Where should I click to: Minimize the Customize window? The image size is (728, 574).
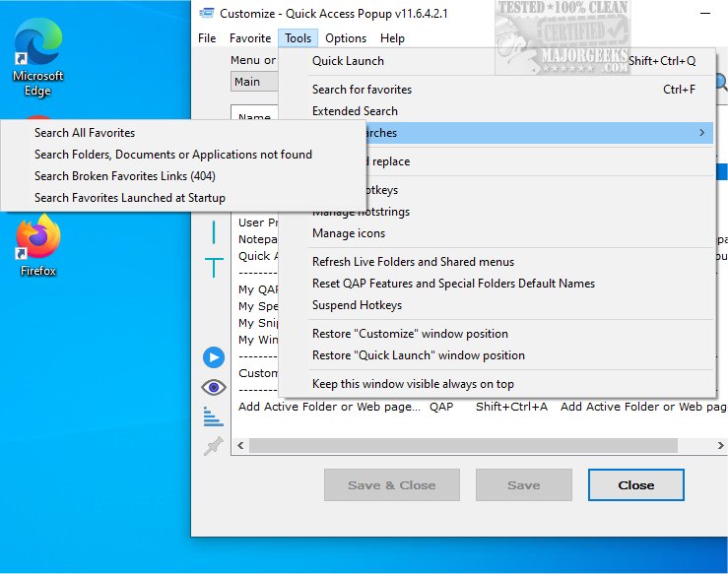click(704, 14)
